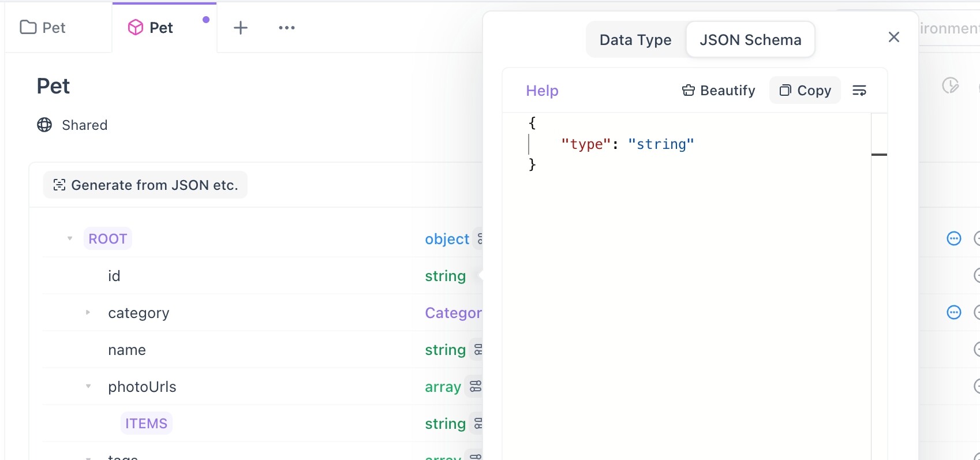Viewport: 980px width, 460px height.
Task: Add a new tab with plus icon
Action: [x=241, y=28]
